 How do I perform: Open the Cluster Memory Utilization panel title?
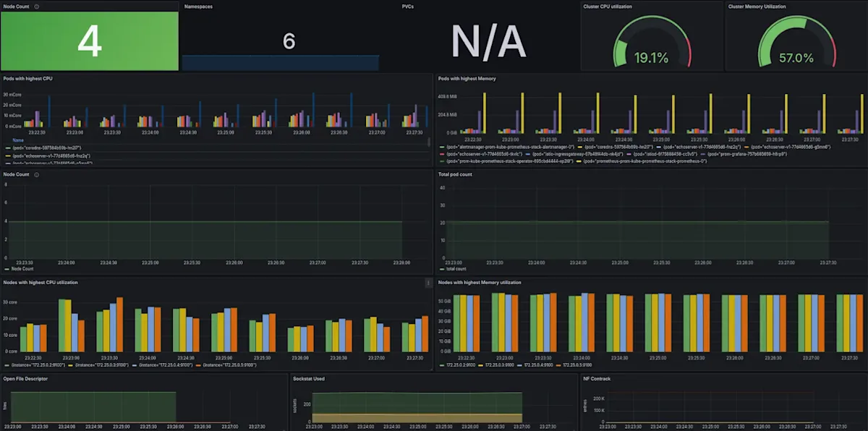(757, 7)
